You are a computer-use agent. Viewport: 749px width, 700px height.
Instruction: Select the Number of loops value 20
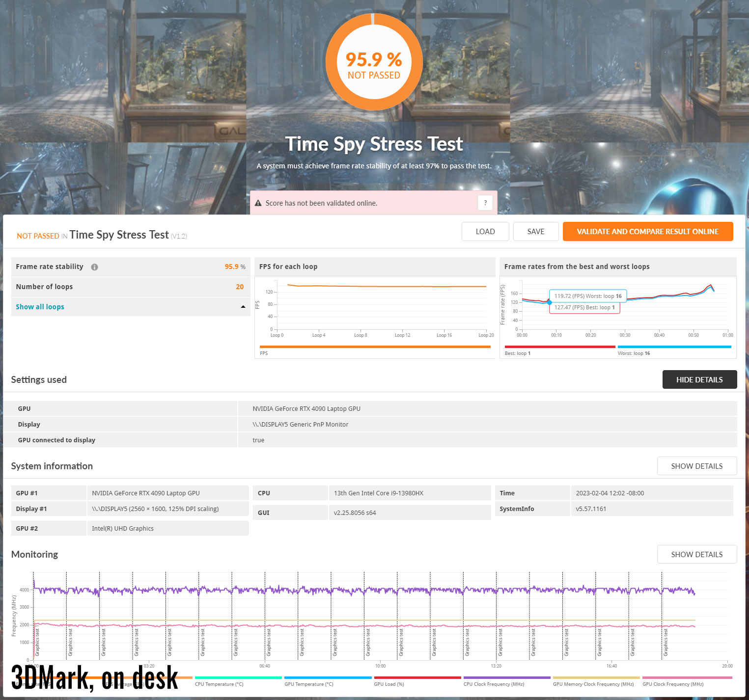pyautogui.click(x=240, y=287)
